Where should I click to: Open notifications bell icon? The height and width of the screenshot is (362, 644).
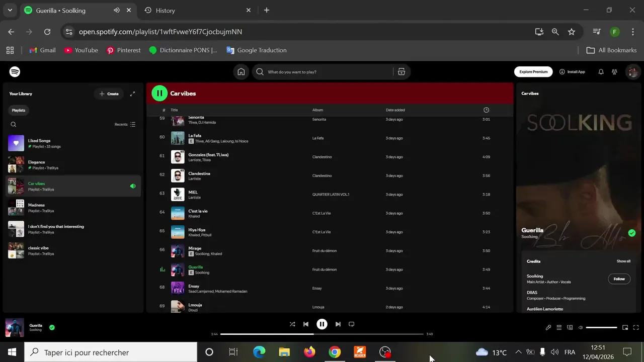[x=601, y=72]
